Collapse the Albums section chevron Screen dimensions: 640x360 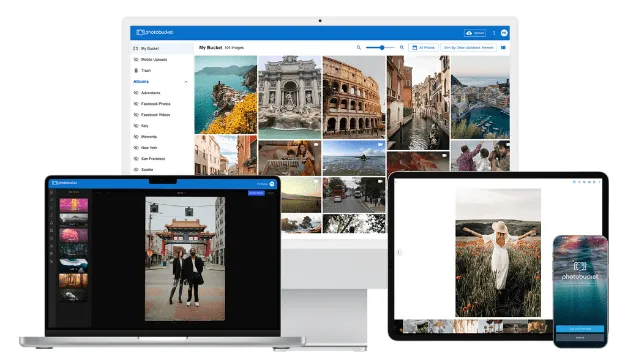[186, 82]
